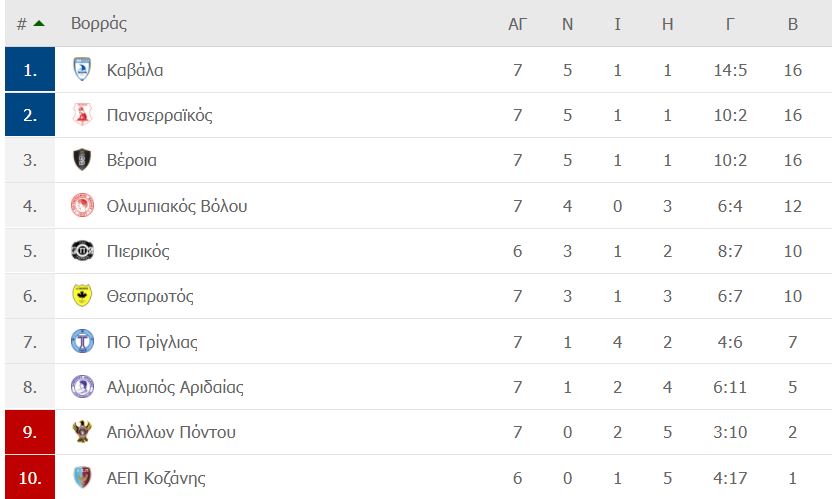The height and width of the screenshot is (499, 832).
Task: Open the Καβάλα team name link
Action: 135,70
